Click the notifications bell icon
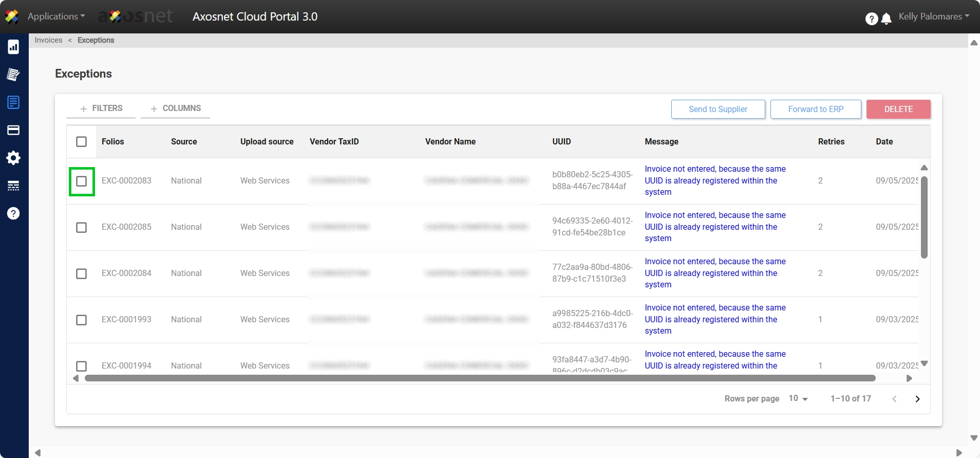The width and height of the screenshot is (980, 458). (886, 19)
